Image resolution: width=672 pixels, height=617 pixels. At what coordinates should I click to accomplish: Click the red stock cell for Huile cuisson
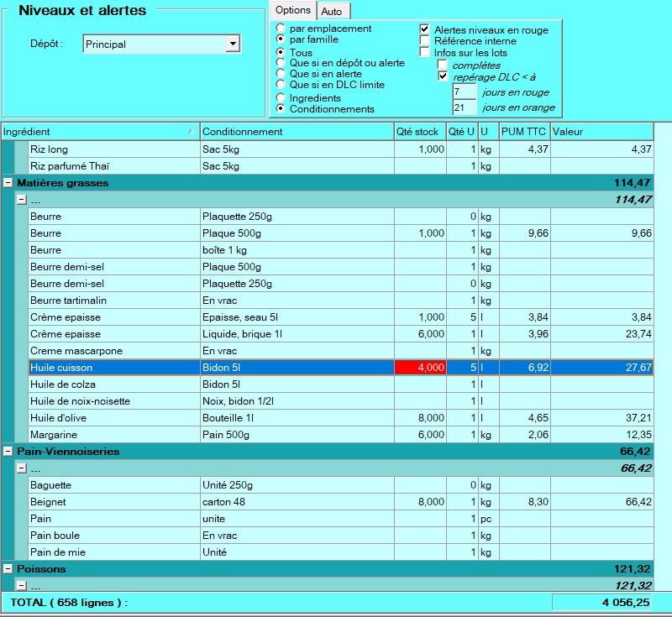click(x=420, y=368)
